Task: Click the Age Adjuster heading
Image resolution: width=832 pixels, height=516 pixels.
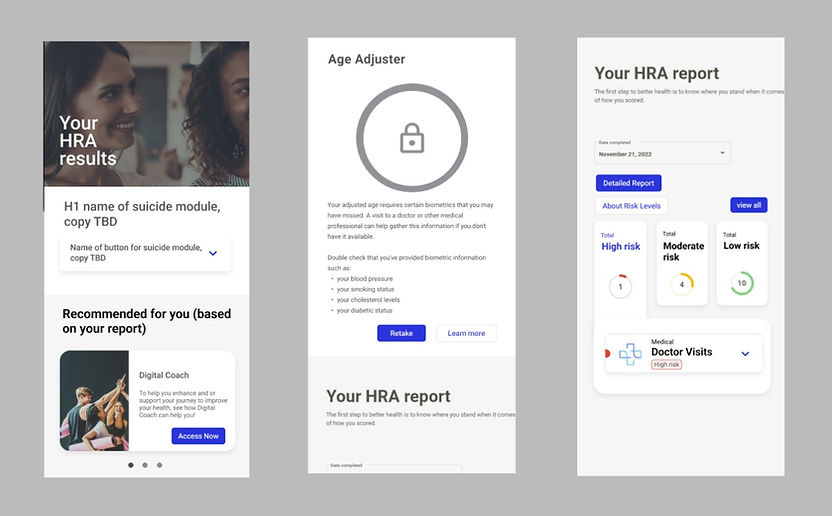Action: point(366,59)
